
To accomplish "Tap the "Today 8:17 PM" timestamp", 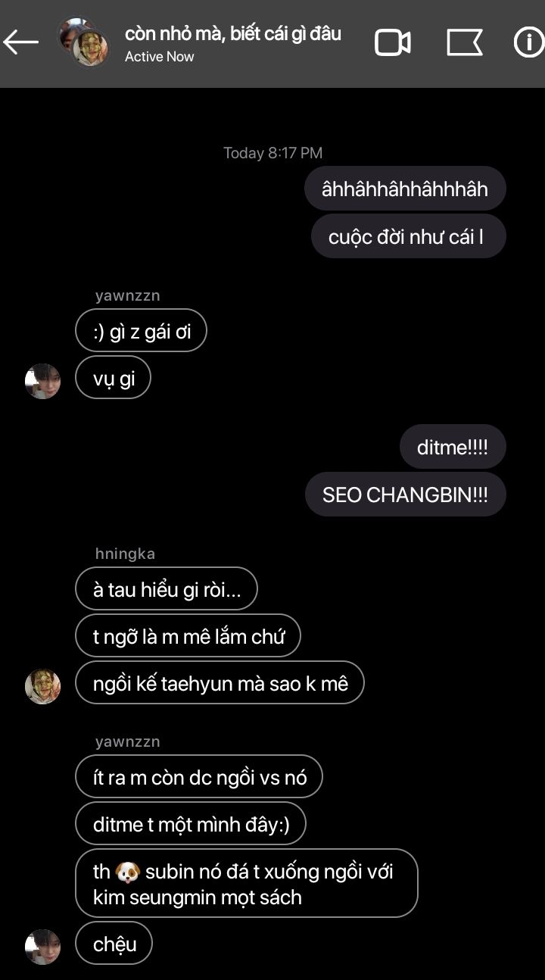I will pos(272,153).
